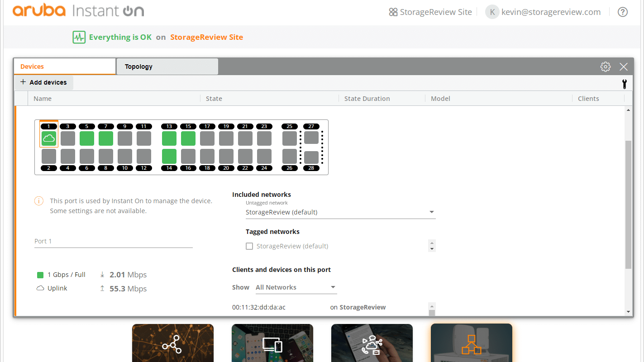Open the Clients tile with devices icon
644x362 pixels.
click(x=272, y=343)
